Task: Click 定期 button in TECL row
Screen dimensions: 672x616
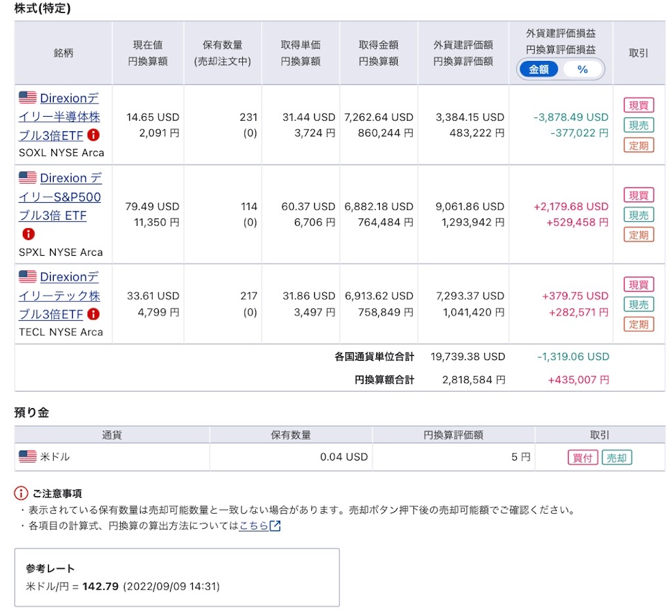Action: coord(639,324)
